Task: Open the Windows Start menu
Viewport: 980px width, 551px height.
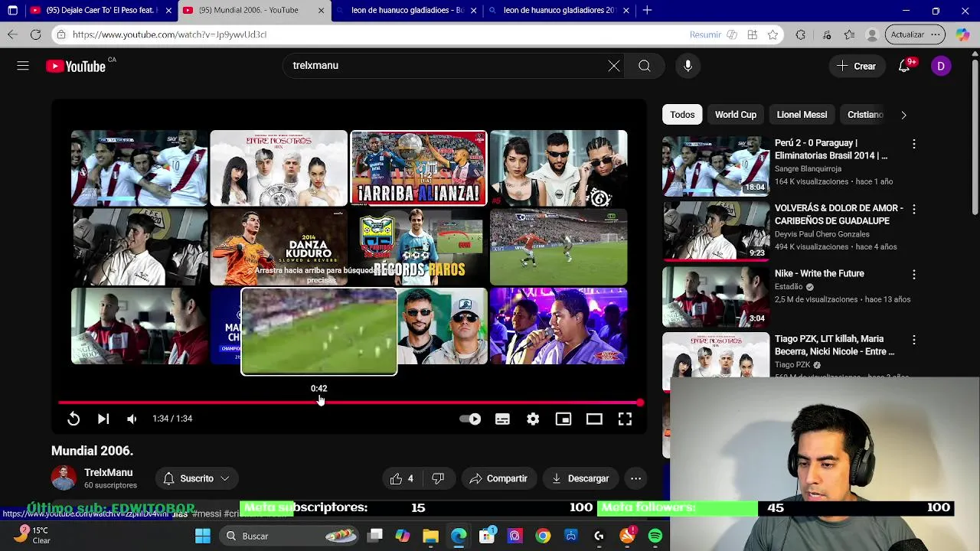Action: pyautogui.click(x=203, y=536)
